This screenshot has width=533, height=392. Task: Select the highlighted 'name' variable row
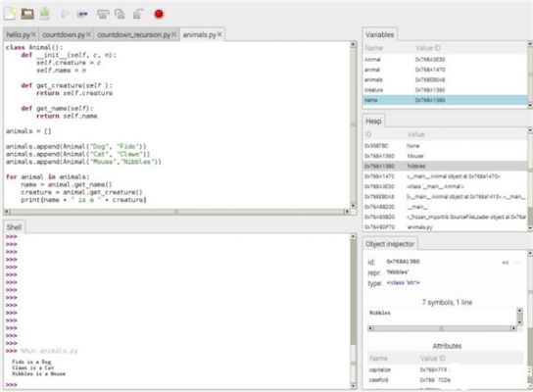point(445,100)
